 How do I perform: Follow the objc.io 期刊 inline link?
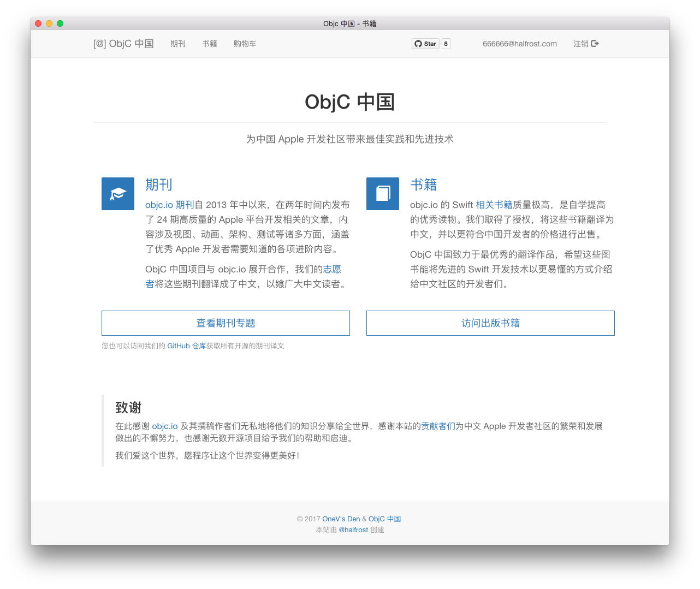(170, 205)
